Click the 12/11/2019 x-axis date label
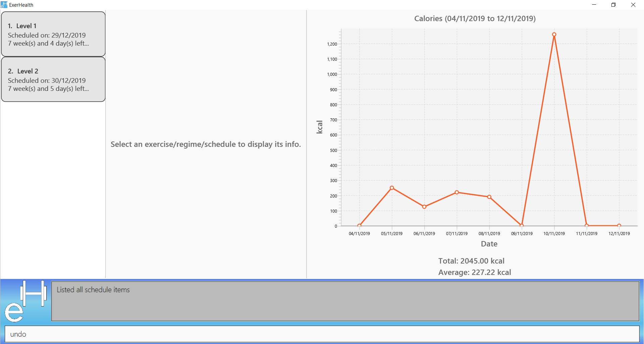Screen dimensions: 644x344 tap(619, 233)
